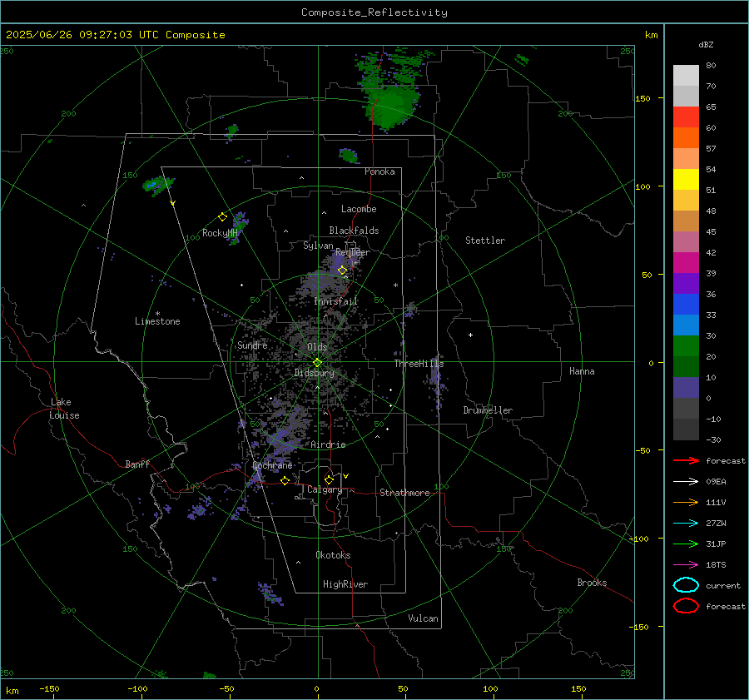Click the small green echo northwest of Ponoka
The height and width of the screenshot is (700, 749).
coord(348,156)
